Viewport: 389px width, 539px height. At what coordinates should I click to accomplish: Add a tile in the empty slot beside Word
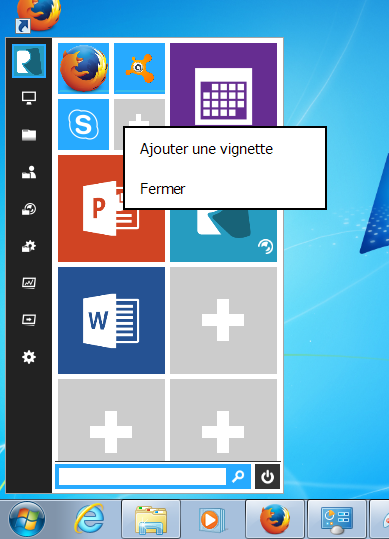223,320
